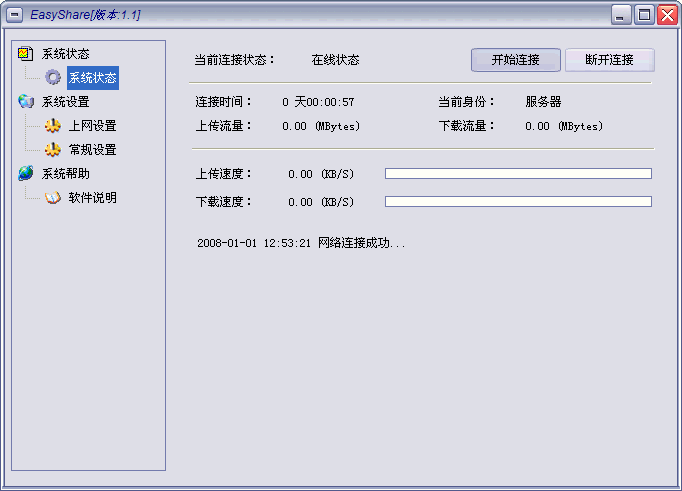Open the 常规设置 settings page
This screenshot has width=682, height=491.
[x=93, y=150]
